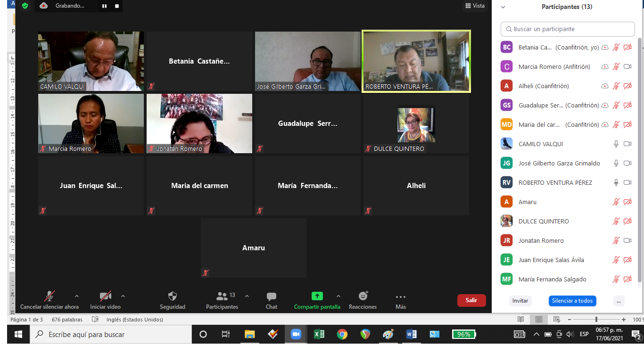Open the Seguridad shield icon
This screenshot has width=644, height=362.
pyautogui.click(x=173, y=296)
